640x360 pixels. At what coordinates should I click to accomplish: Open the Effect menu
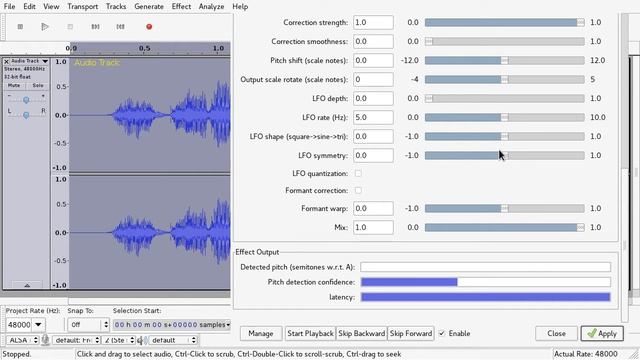(181, 7)
